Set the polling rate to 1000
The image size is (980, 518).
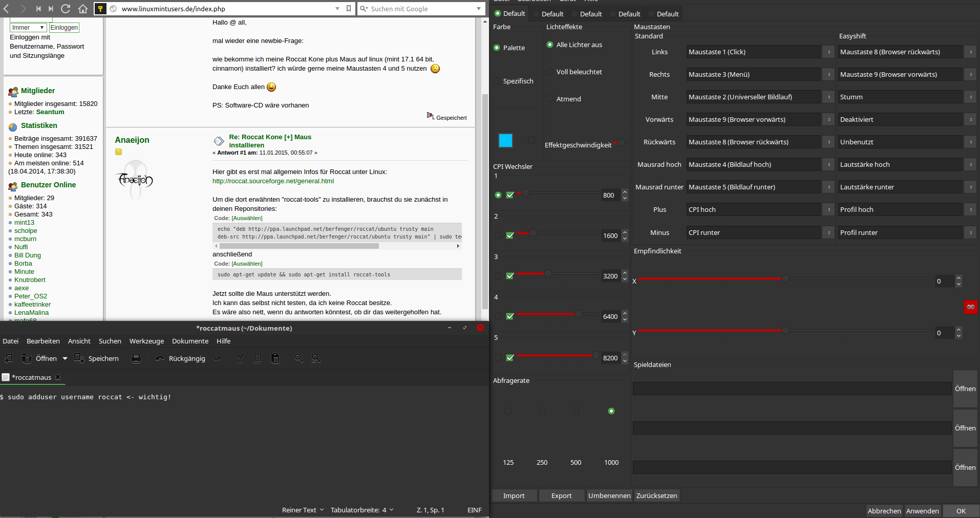611,411
